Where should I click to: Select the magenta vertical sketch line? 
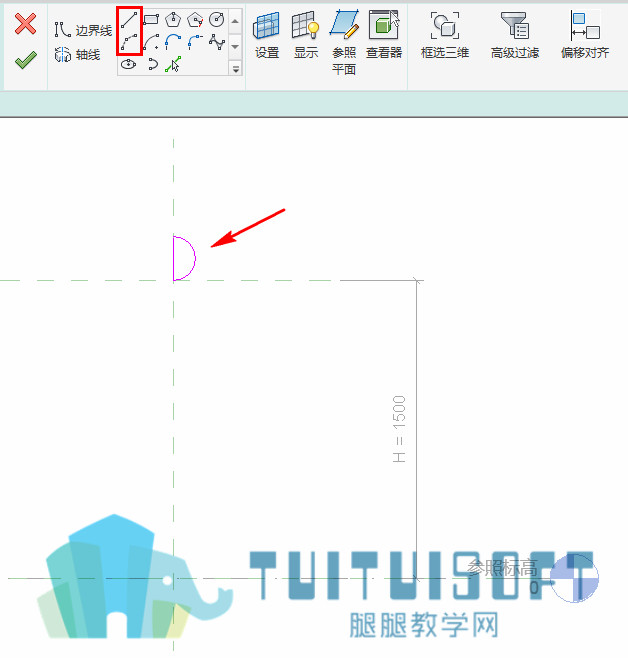click(173, 258)
